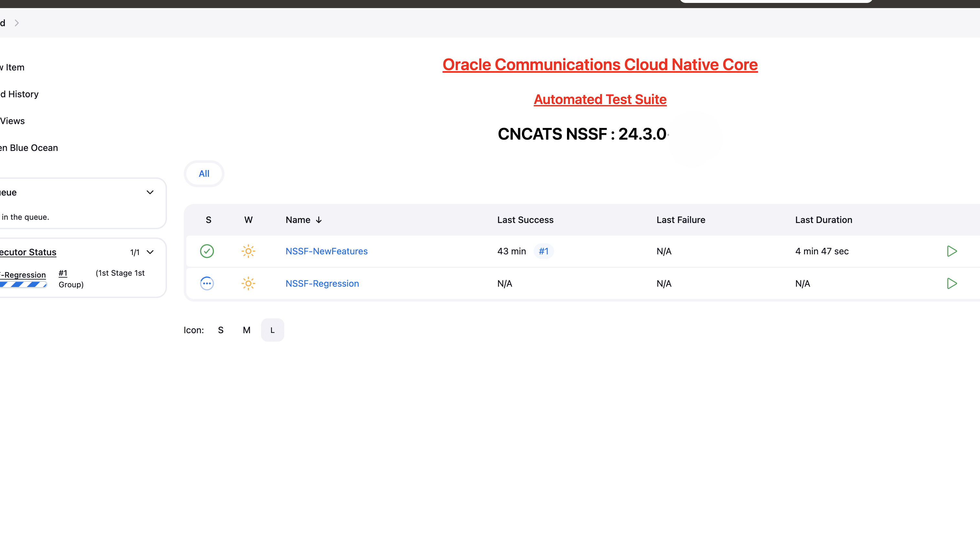Click the Name column sort arrow
The image size is (980, 542).
[319, 220]
